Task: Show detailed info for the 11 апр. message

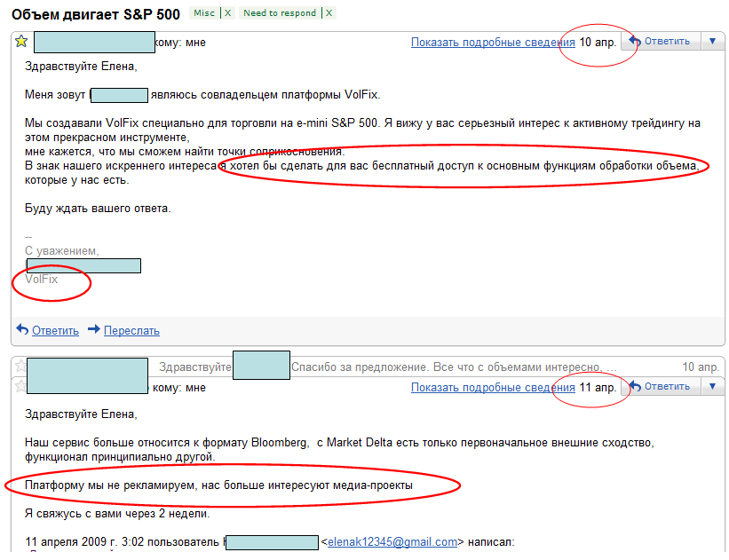Action: [493, 388]
